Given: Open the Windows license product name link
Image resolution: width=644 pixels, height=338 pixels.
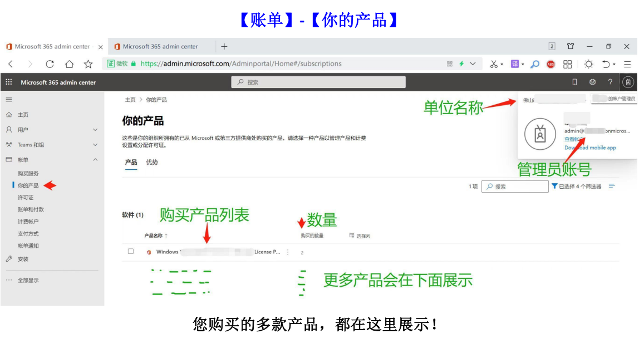Looking at the screenshot, I should [218, 252].
